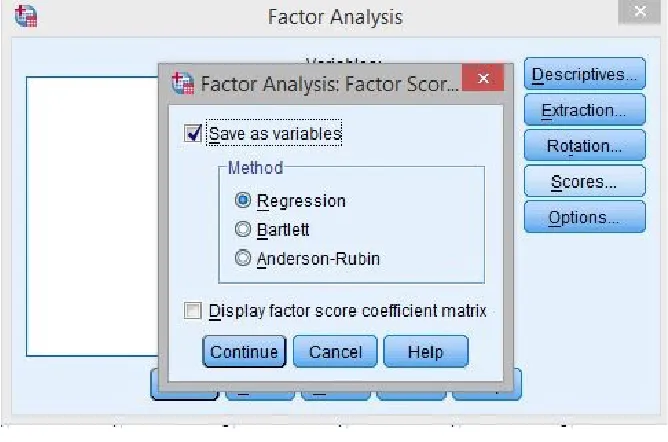Close the Factor Scores dialog with red X

pyautogui.click(x=483, y=78)
